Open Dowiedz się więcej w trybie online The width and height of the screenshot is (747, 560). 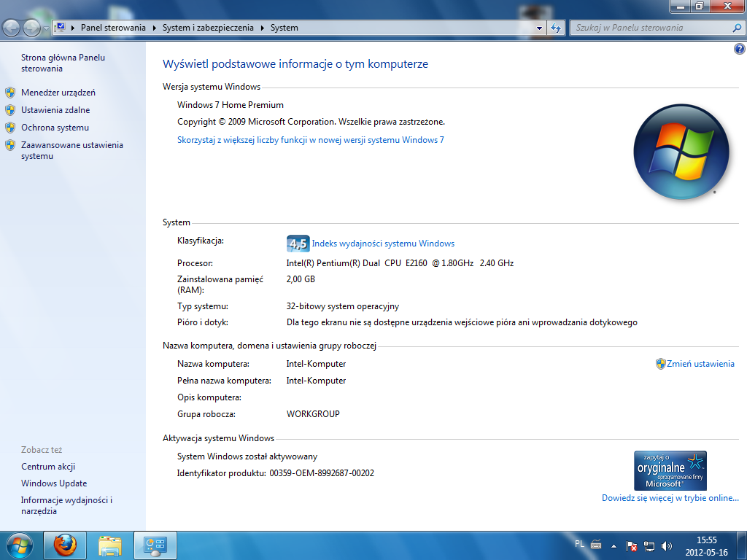tap(670, 498)
